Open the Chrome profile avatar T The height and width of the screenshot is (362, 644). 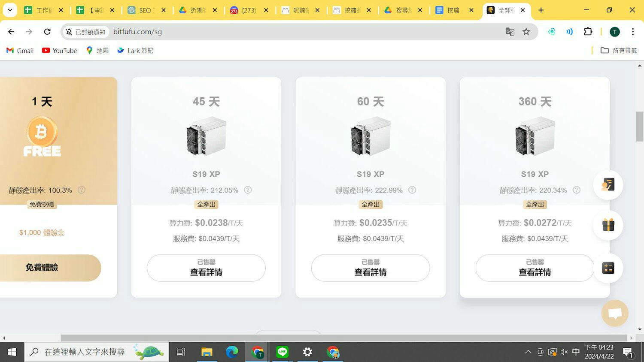coord(615,32)
